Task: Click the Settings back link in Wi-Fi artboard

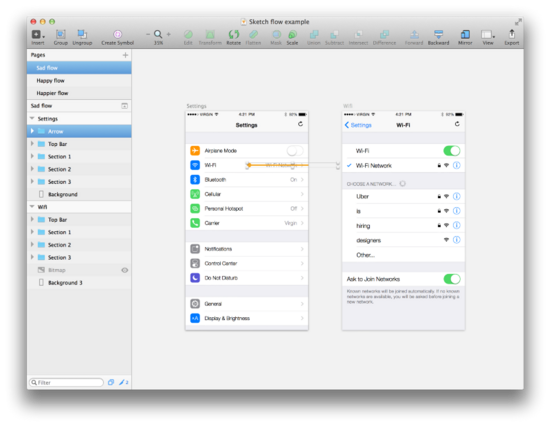Action: coord(358,125)
